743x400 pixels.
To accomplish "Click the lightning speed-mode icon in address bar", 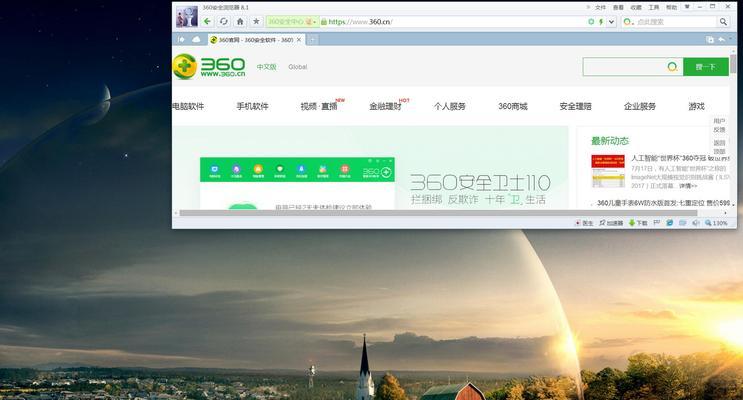I will 601,22.
